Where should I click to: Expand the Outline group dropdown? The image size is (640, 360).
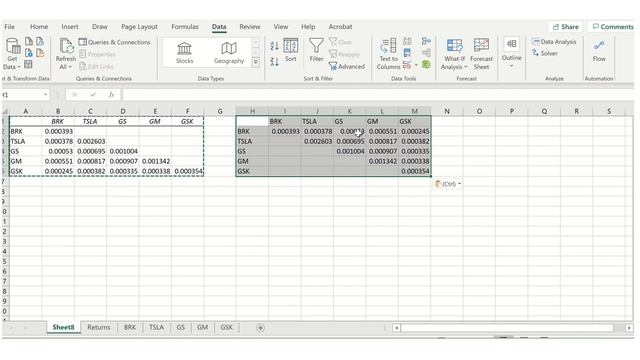click(511, 52)
